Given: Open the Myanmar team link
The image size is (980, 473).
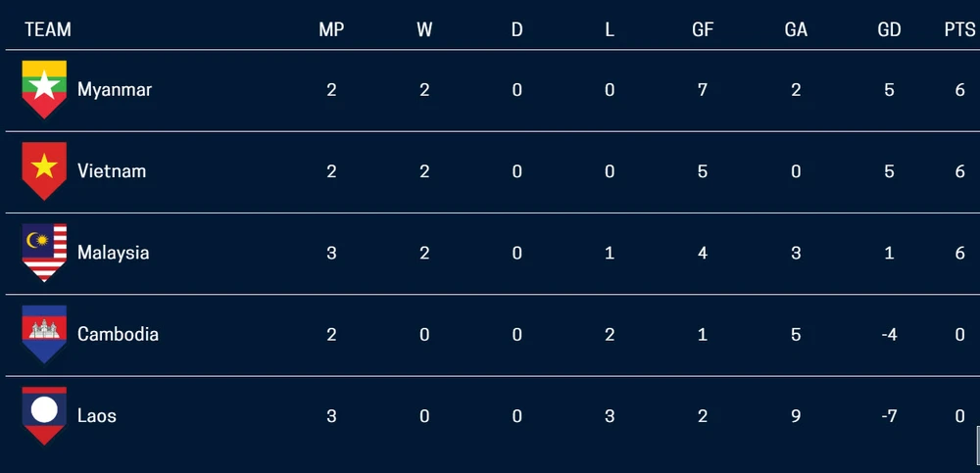Looking at the screenshot, I should [x=115, y=89].
